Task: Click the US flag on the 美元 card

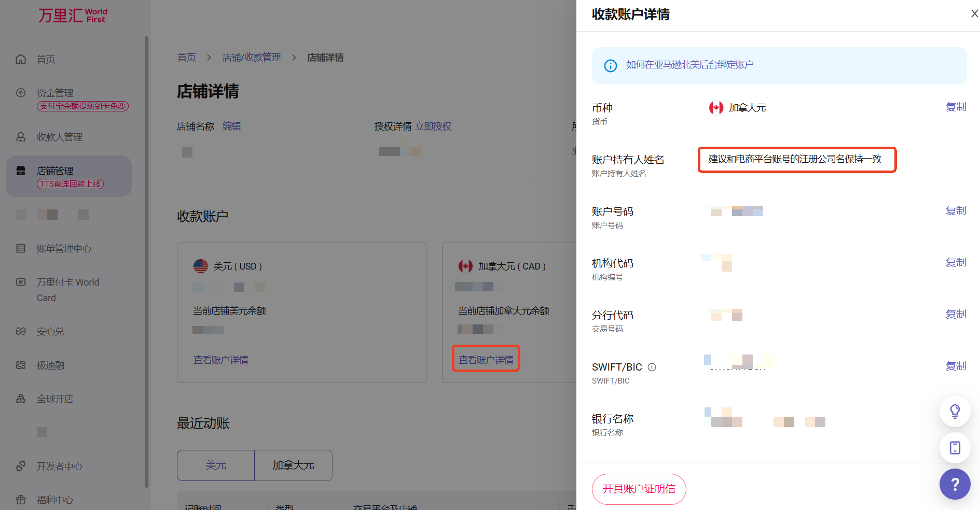Action: click(201, 266)
